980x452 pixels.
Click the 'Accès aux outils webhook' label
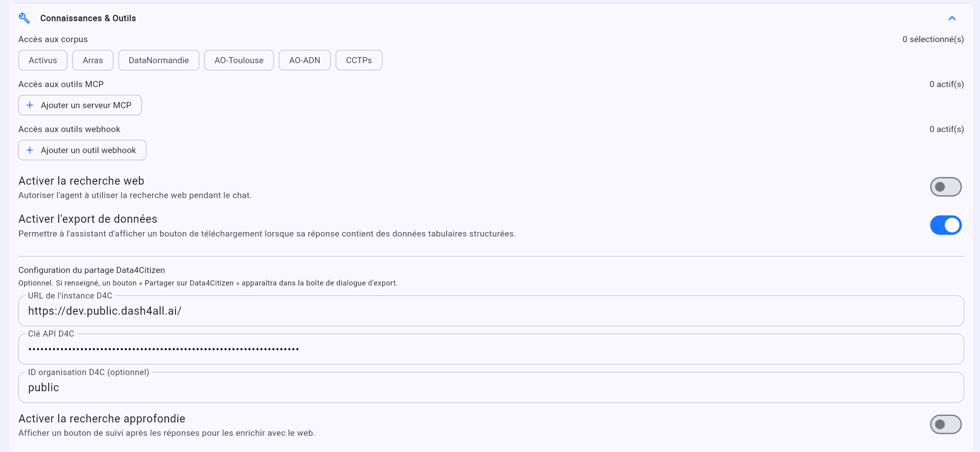click(x=69, y=129)
